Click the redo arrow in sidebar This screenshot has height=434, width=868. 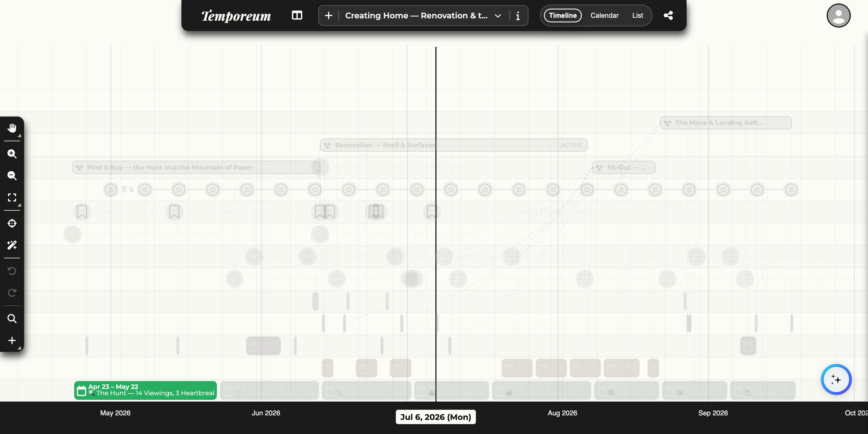click(12, 293)
